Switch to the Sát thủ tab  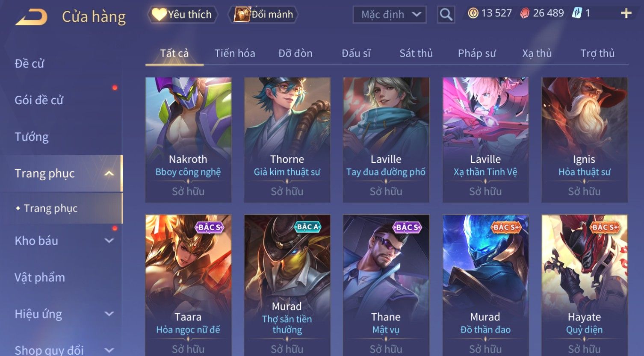416,53
